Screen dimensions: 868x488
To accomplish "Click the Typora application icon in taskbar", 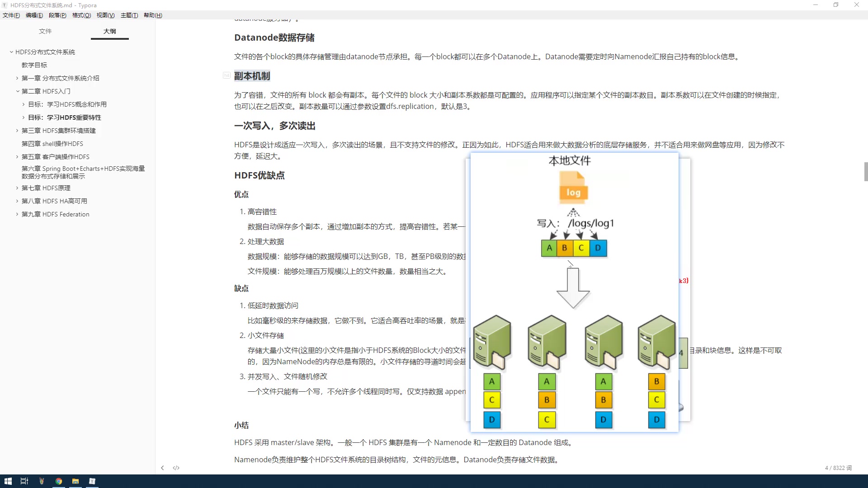I will coord(92,481).
